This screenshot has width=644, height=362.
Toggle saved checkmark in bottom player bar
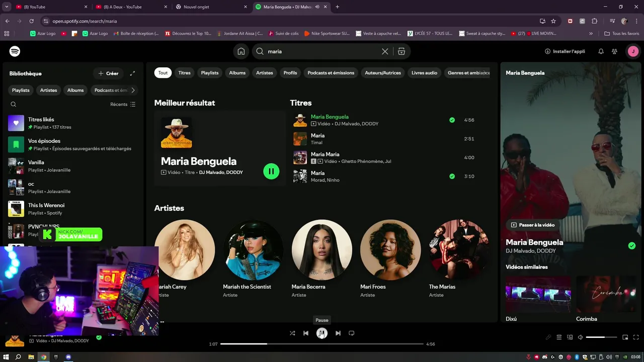[99, 337]
